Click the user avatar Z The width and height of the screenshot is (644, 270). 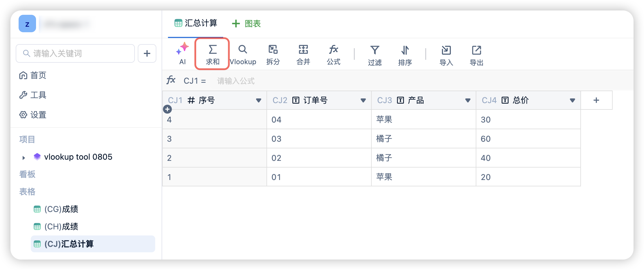coord(27,24)
